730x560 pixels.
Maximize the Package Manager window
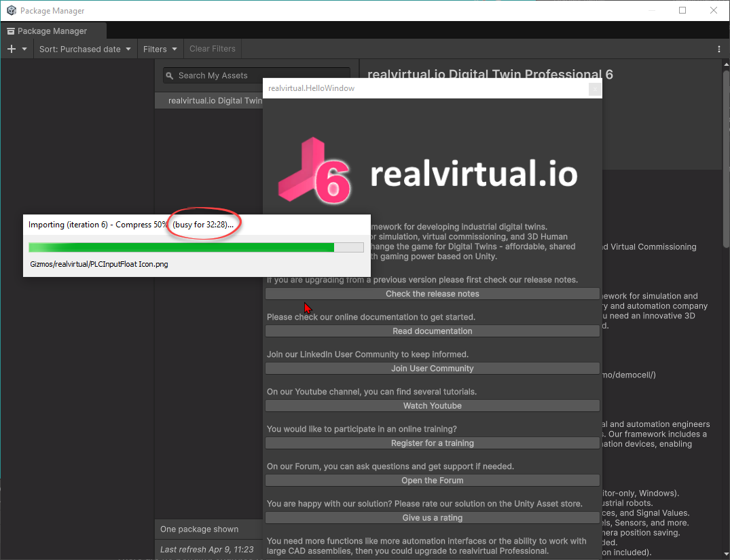(x=682, y=10)
